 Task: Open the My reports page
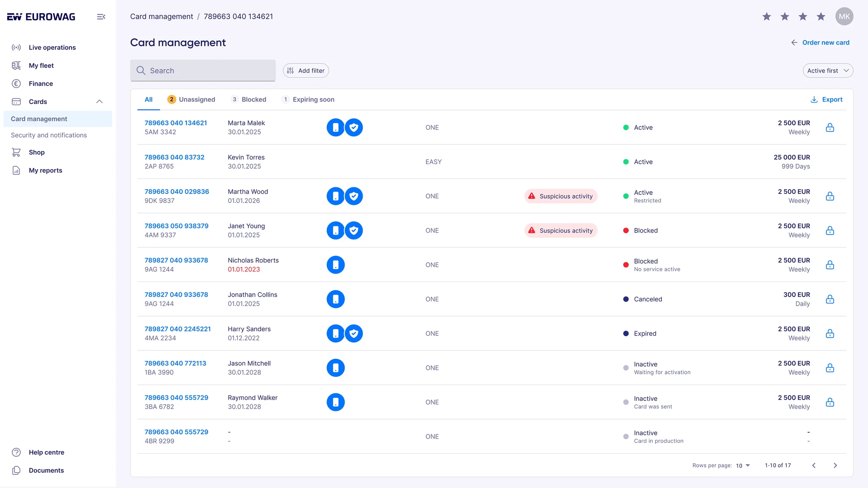(x=45, y=170)
